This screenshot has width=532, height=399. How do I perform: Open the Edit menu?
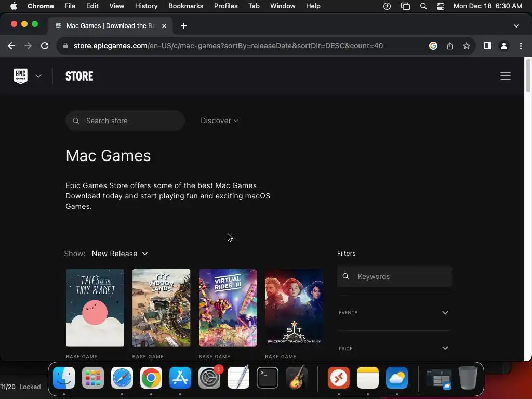tap(92, 6)
